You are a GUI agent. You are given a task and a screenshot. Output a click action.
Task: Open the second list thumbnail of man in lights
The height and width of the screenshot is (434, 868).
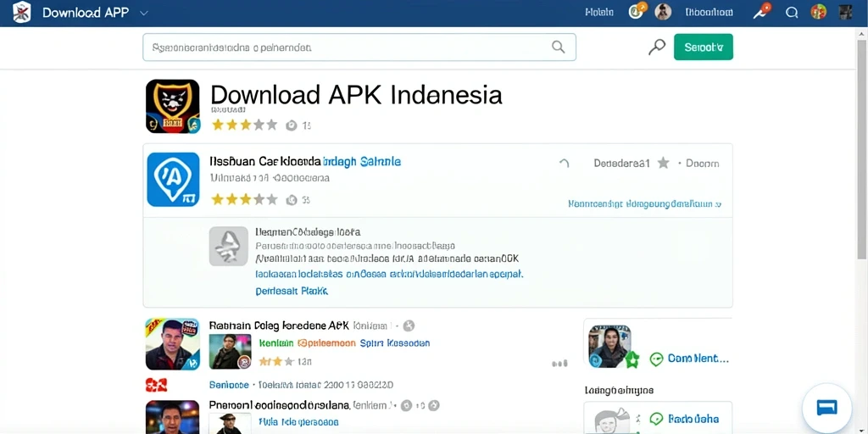[x=172, y=417]
